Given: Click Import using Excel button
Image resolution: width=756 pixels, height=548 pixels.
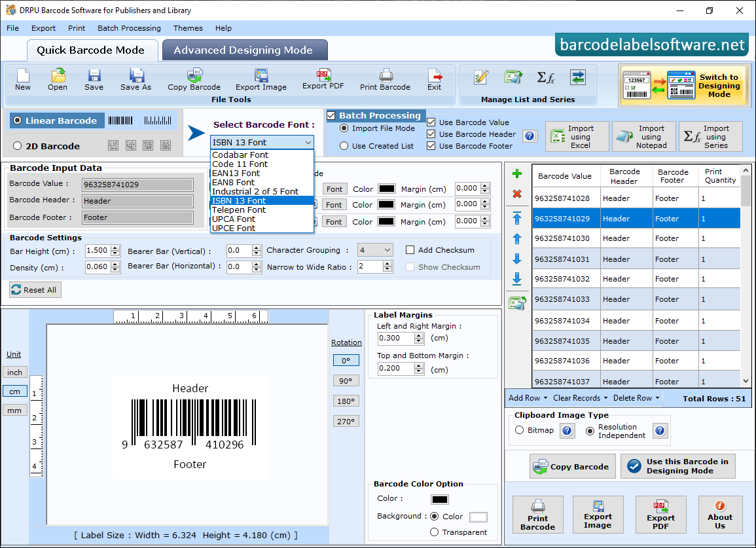Looking at the screenshot, I should coord(577,137).
